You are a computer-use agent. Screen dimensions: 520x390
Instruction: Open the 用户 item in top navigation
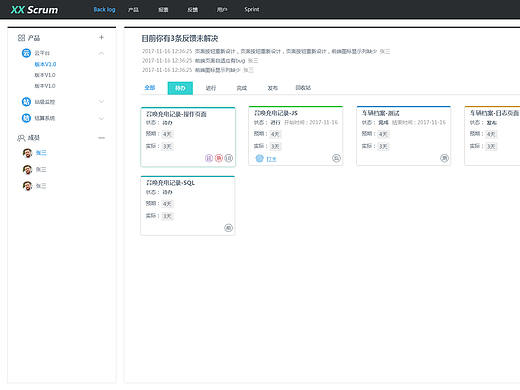pos(222,10)
